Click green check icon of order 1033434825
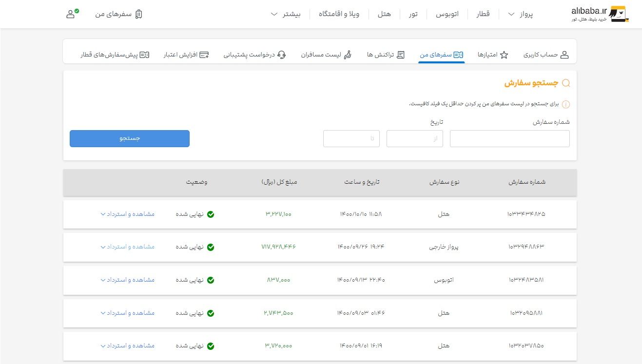The image size is (642, 364). [x=211, y=214]
